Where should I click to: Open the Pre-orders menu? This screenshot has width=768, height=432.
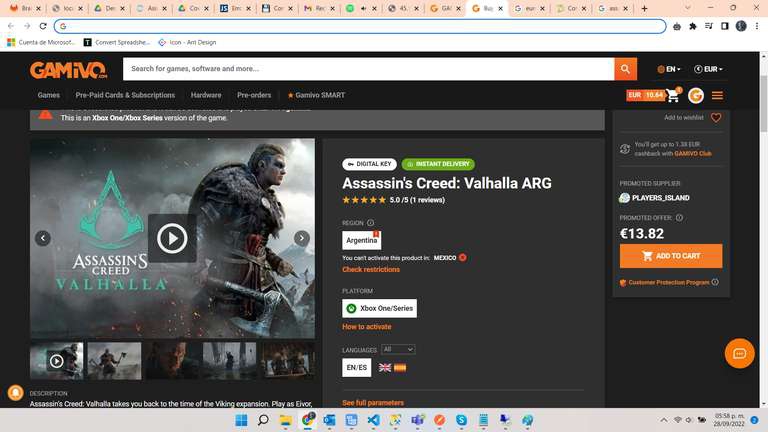pos(254,95)
